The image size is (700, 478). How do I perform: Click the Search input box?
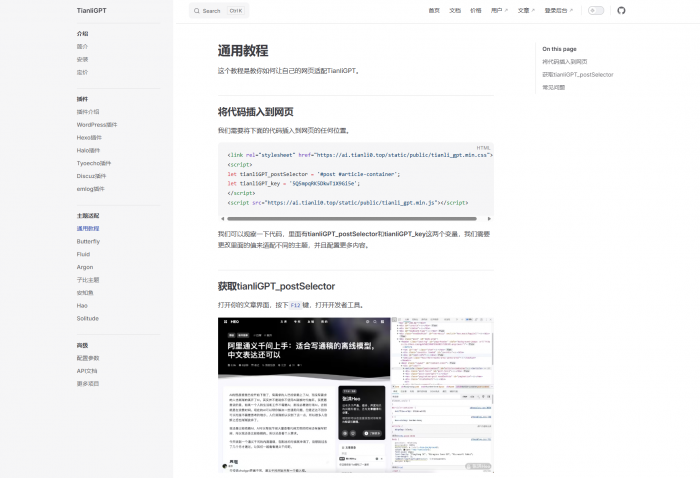[220, 11]
